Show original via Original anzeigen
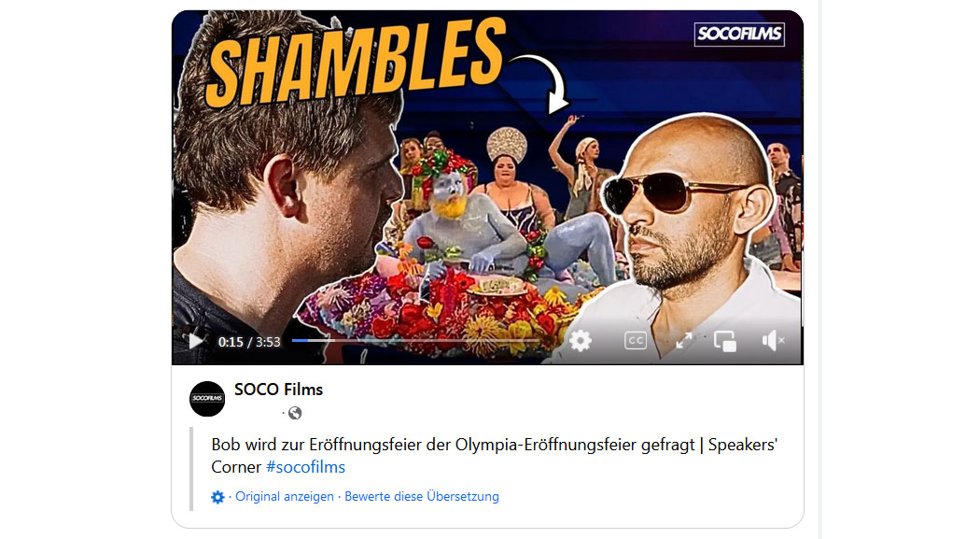 pos(285,496)
